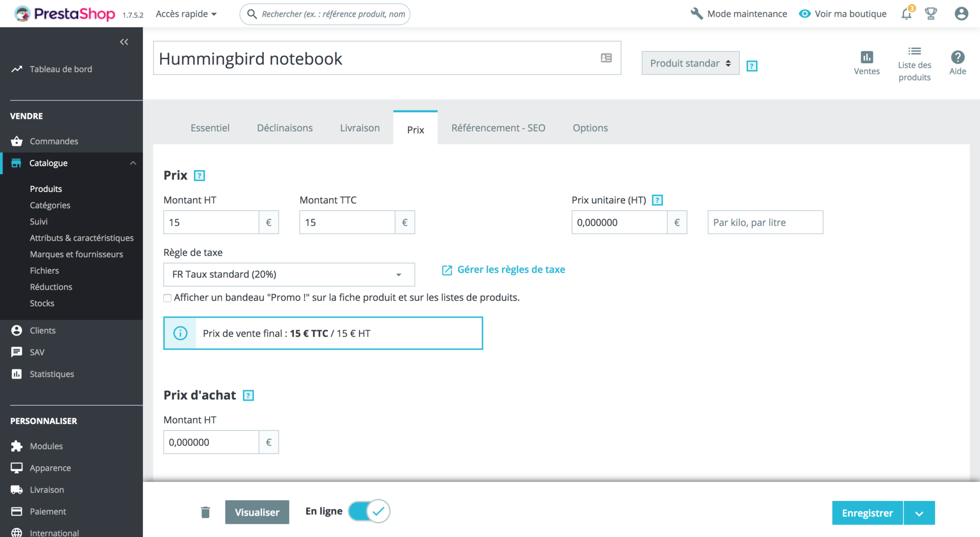Open the Catégories submenu item
The height and width of the screenshot is (537, 980).
point(50,205)
